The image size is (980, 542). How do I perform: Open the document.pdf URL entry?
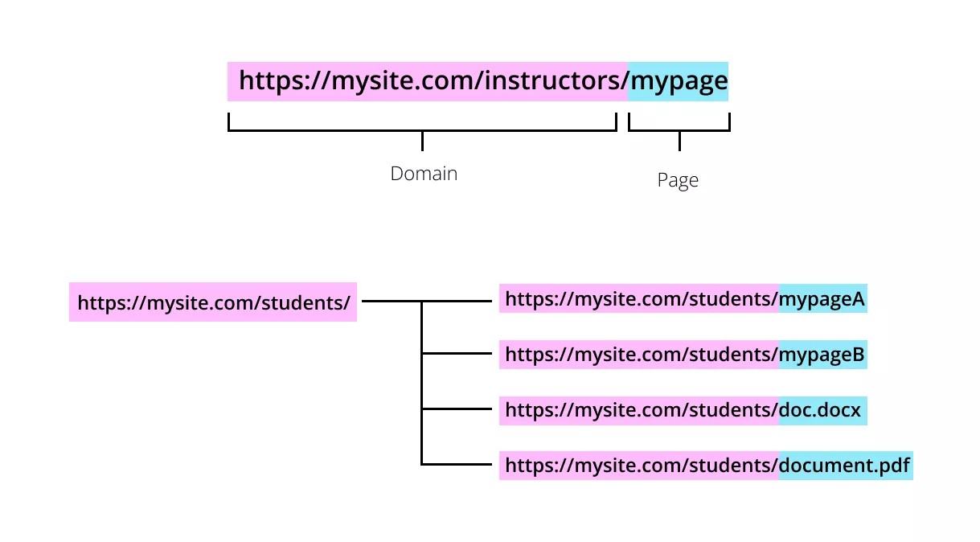(x=706, y=465)
